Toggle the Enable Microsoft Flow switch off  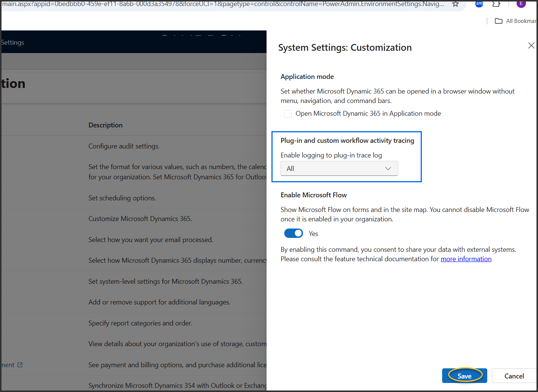coord(294,233)
